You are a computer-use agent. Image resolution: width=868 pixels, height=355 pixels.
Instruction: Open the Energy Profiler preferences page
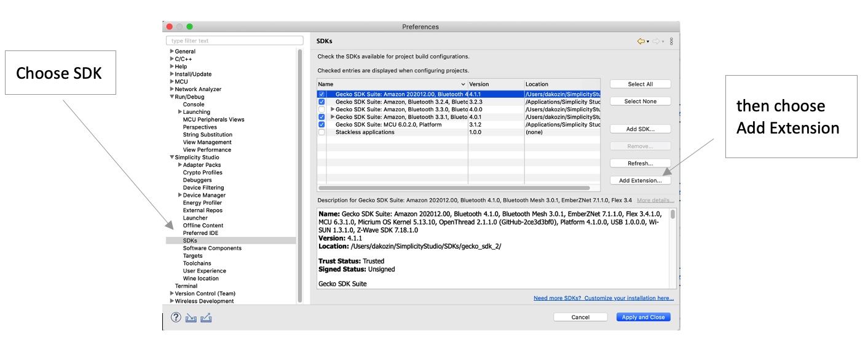pyautogui.click(x=202, y=203)
